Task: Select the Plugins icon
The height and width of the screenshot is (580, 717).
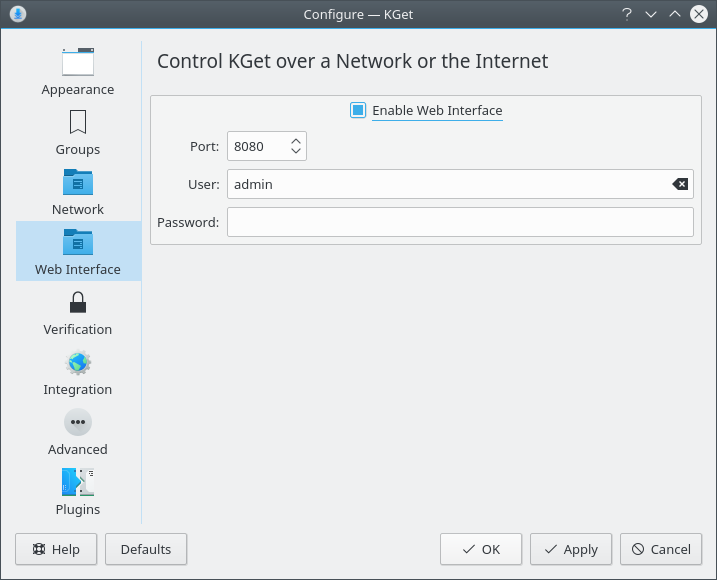Action: pos(77,482)
